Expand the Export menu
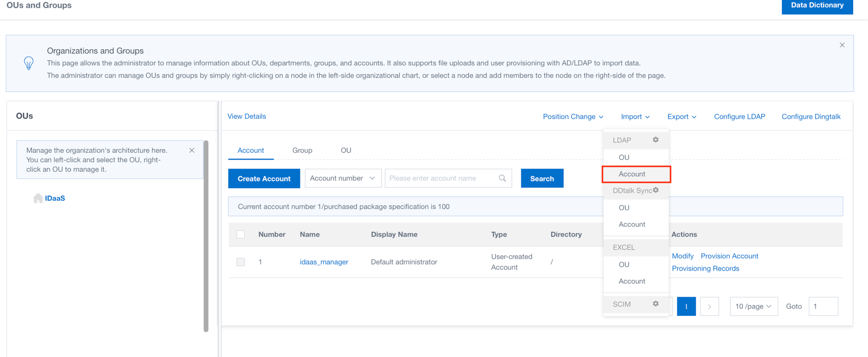Screen dimensions: 868x357 click(x=681, y=117)
